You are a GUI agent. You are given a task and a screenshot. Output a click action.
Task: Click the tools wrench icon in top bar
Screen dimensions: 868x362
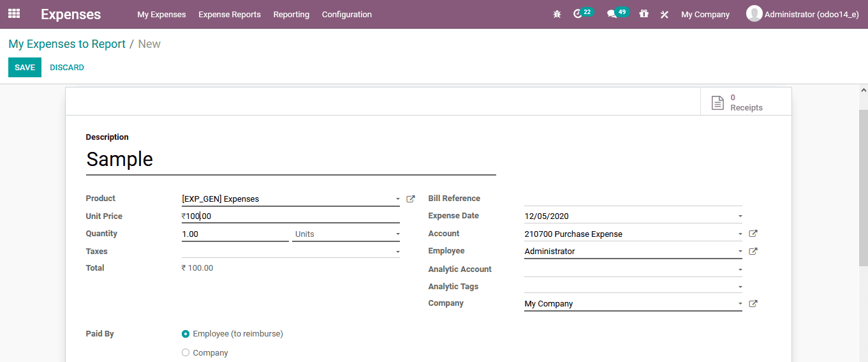pos(664,14)
